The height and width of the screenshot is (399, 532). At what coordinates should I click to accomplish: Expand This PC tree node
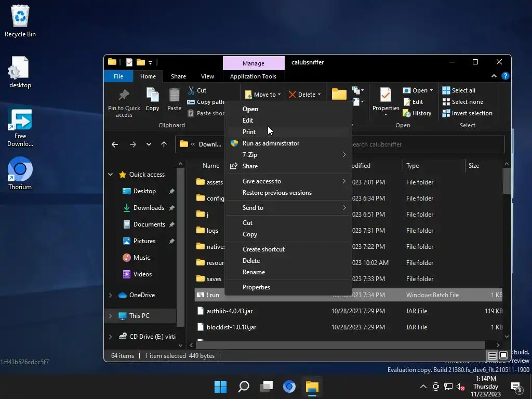pyautogui.click(x=110, y=316)
